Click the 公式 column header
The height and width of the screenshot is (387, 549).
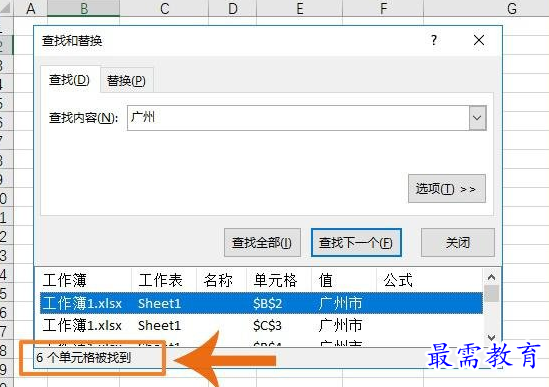pyautogui.click(x=429, y=280)
